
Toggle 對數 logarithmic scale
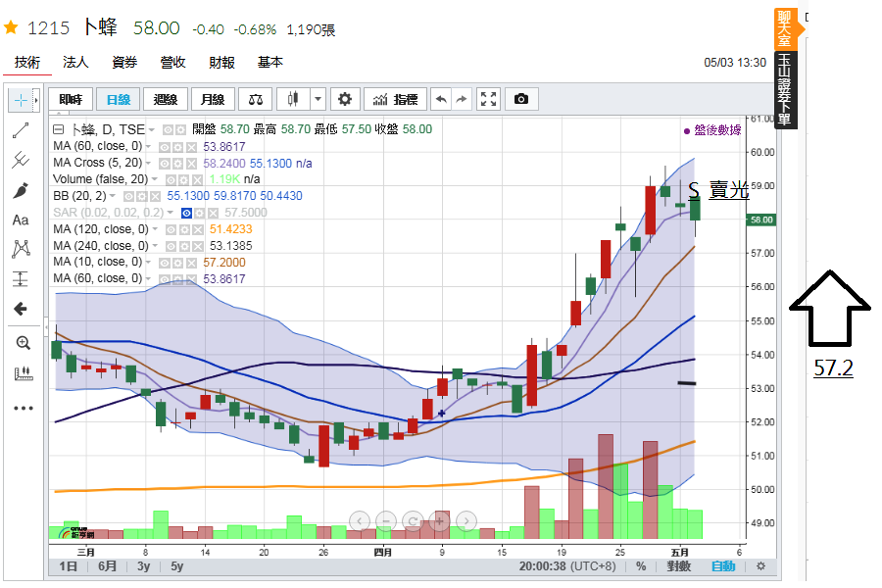pyautogui.click(x=679, y=566)
